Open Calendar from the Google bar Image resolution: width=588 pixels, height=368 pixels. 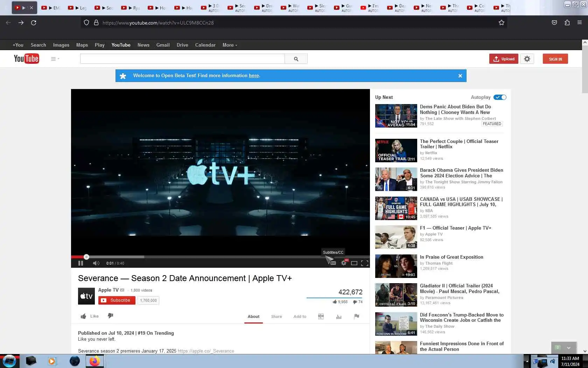coord(205,45)
